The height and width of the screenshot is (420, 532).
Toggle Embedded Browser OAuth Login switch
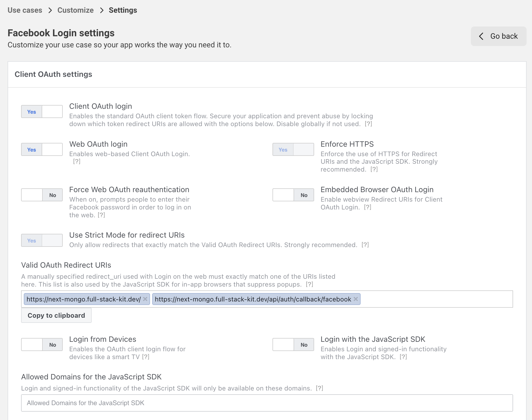pos(293,195)
